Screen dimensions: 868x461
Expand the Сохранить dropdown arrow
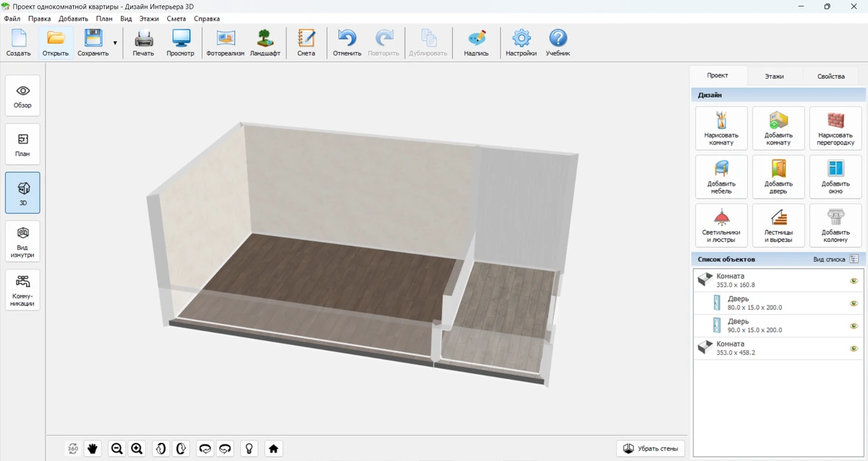[115, 43]
